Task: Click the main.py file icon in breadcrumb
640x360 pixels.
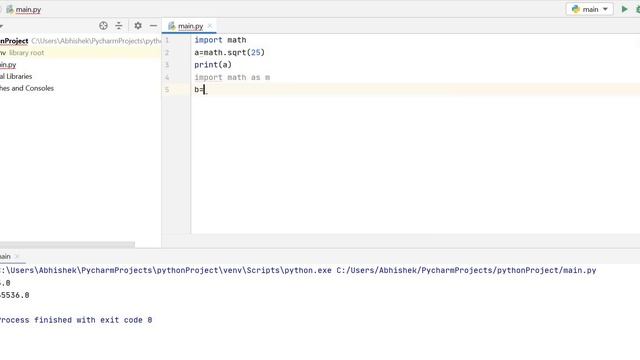Action: click(x=10, y=9)
